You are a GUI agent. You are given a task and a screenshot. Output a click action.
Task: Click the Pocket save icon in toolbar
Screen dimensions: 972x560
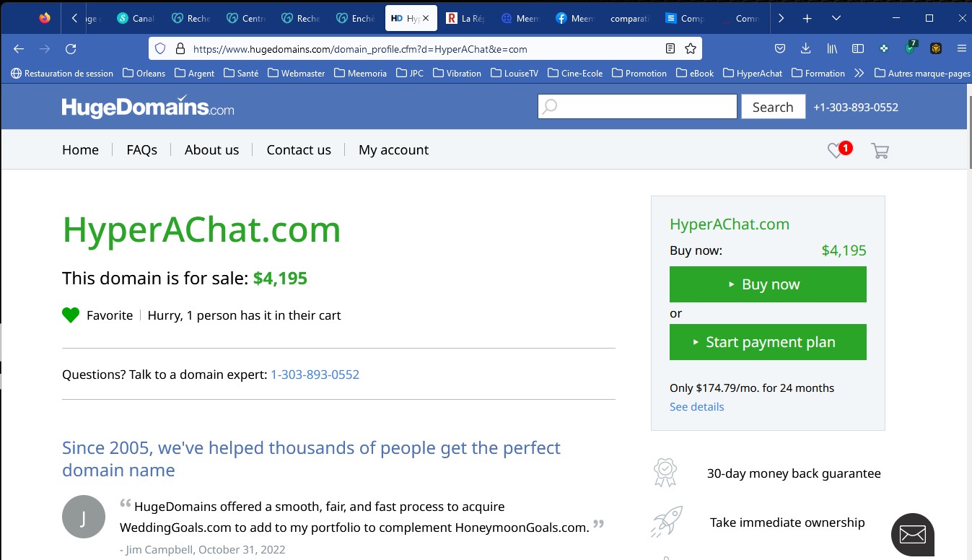[x=780, y=48]
